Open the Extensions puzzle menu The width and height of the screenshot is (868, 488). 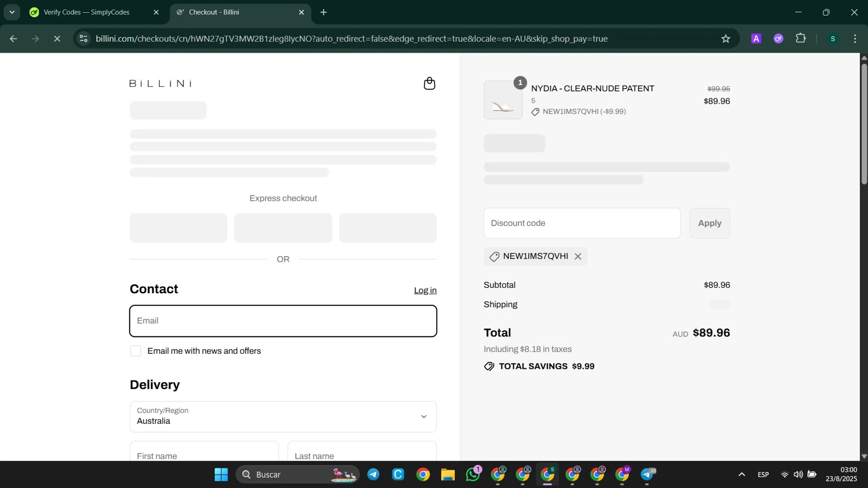pos(801,39)
